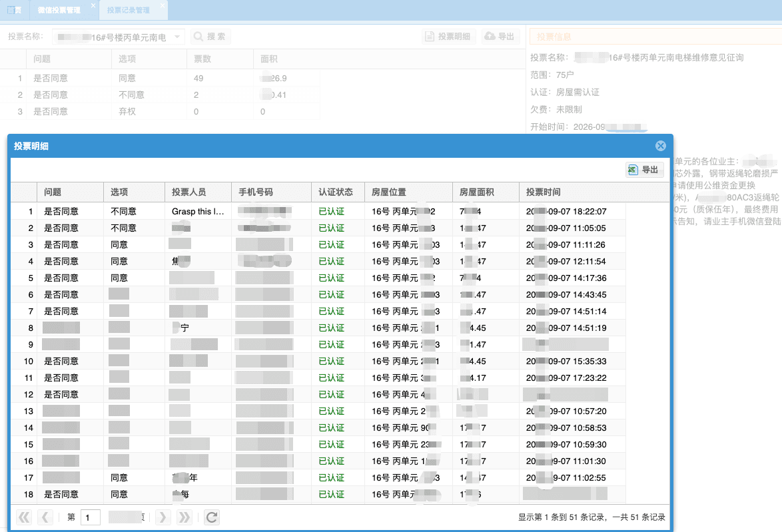The image size is (782, 532).
Task: Select row with time 09-07 10:59:30
Action: click(318, 444)
